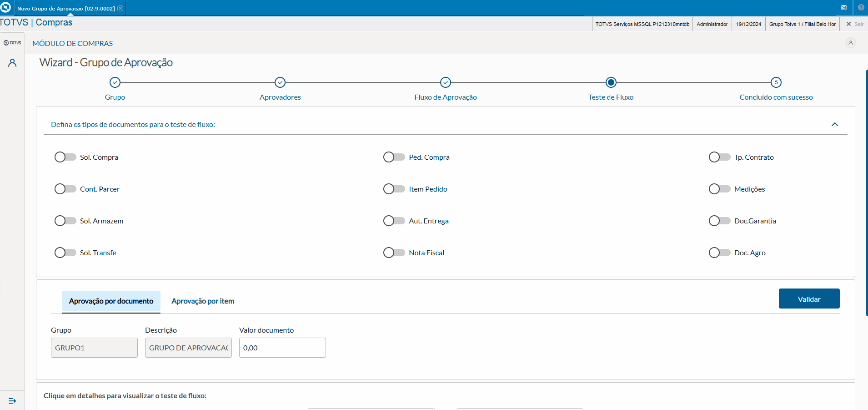
Task: Enable the Nota Fiscal switch
Action: [x=394, y=253]
